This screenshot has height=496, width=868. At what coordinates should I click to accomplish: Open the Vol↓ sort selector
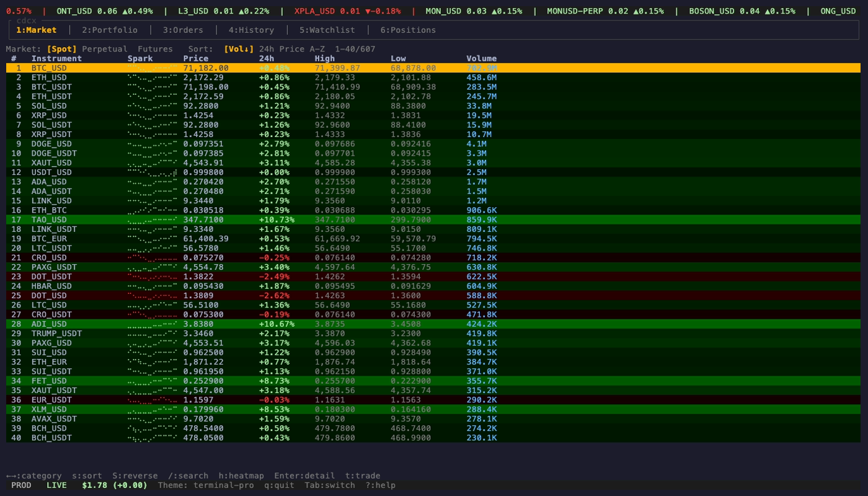238,48
